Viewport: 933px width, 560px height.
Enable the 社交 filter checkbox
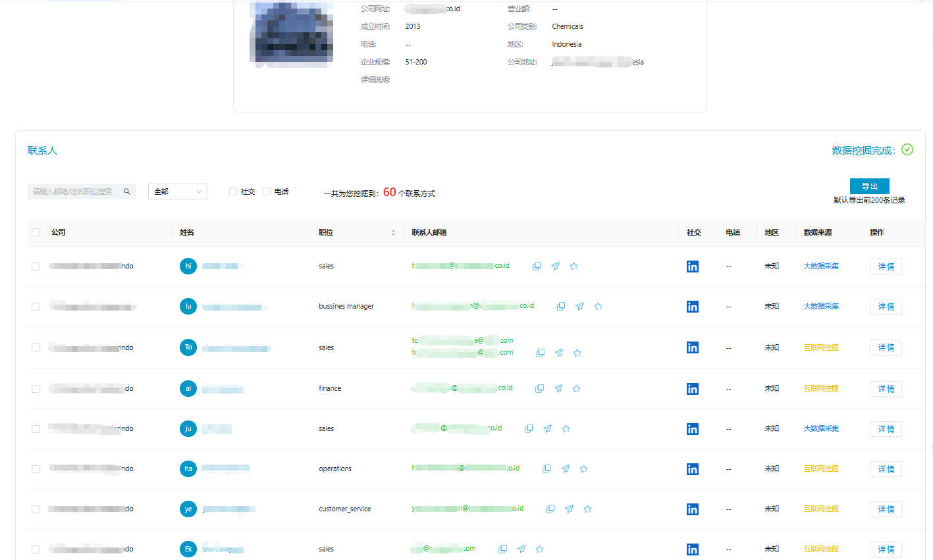pos(233,191)
